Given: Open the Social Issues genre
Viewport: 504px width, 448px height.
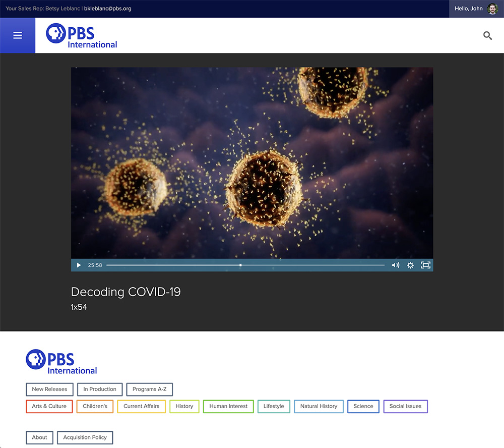Looking at the screenshot, I should [x=405, y=407].
